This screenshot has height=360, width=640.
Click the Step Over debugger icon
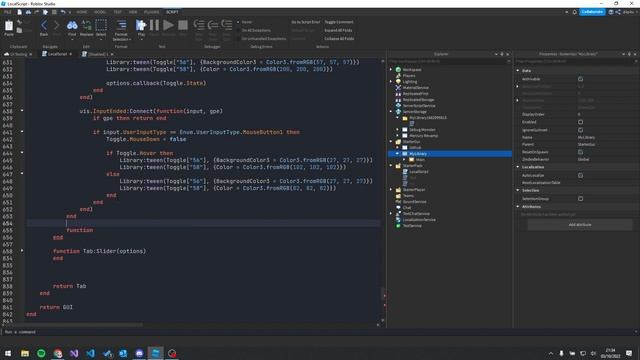[213, 25]
